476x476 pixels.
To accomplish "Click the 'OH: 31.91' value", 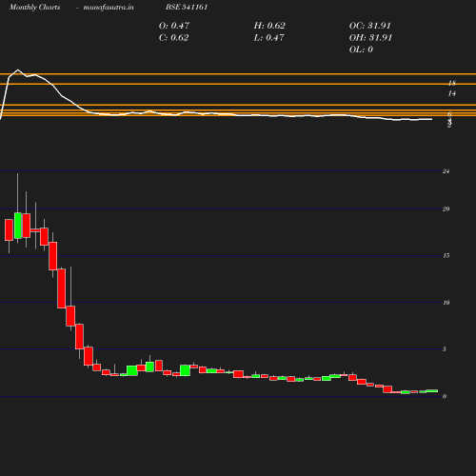I will pos(370,37).
